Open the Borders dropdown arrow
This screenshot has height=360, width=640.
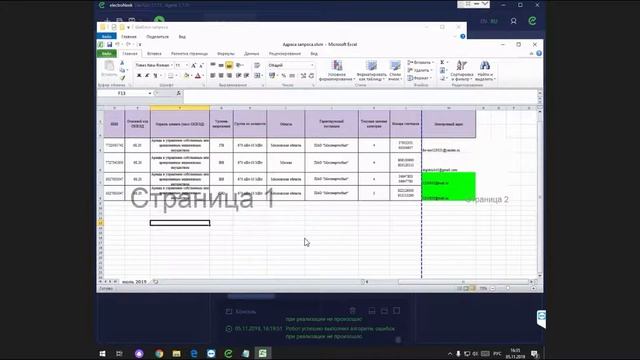point(176,76)
